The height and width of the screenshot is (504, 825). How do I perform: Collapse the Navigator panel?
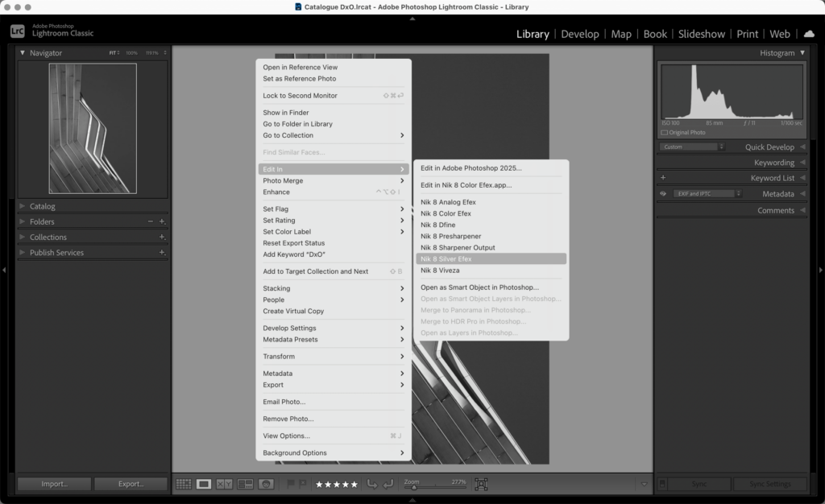click(x=22, y=53)
